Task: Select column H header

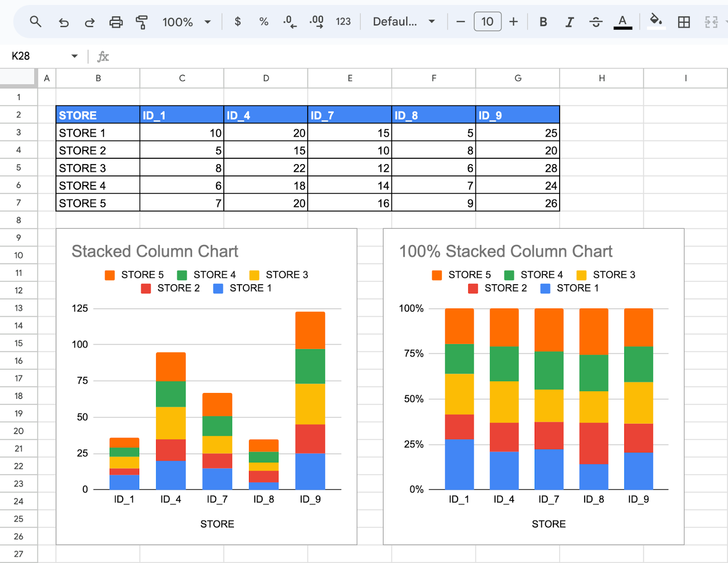Action: (x=602, y=78)
